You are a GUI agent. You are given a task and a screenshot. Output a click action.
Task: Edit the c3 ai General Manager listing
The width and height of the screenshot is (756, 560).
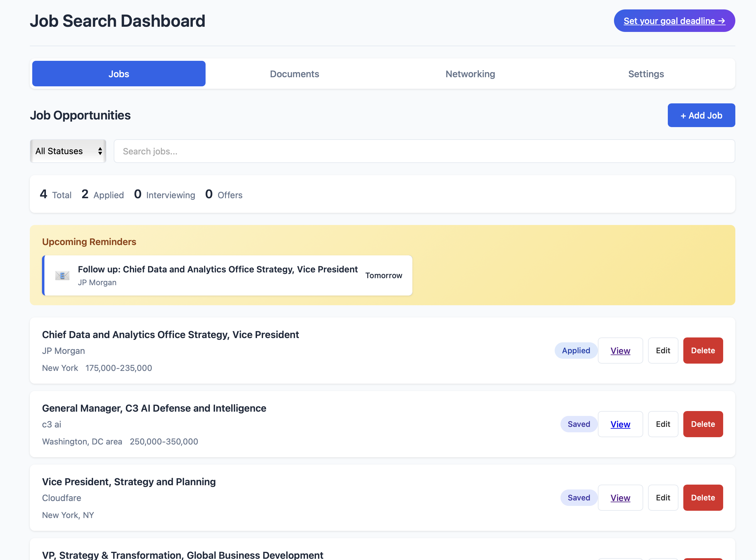point(663,424)
